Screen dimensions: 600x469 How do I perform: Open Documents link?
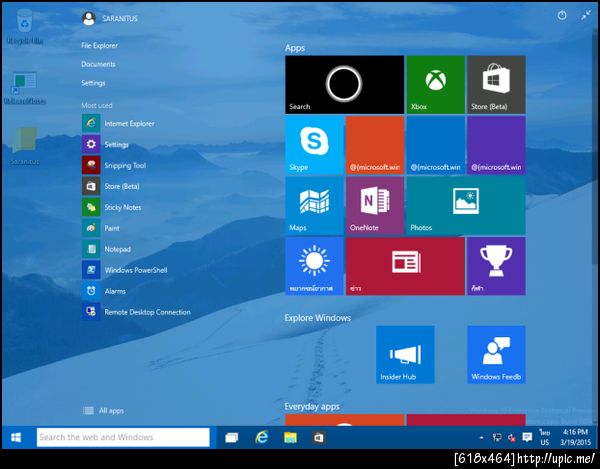[x=98, y=64]
